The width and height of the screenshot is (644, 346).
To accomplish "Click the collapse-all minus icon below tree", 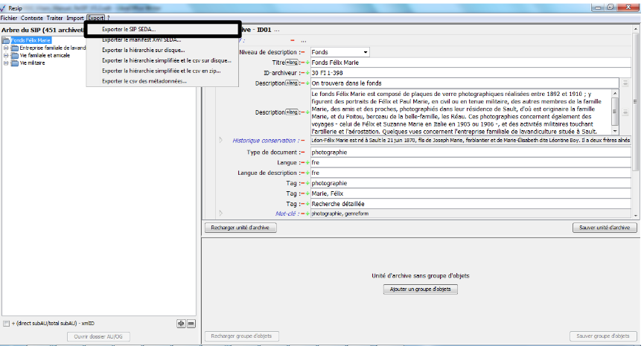I will [191, 324].
